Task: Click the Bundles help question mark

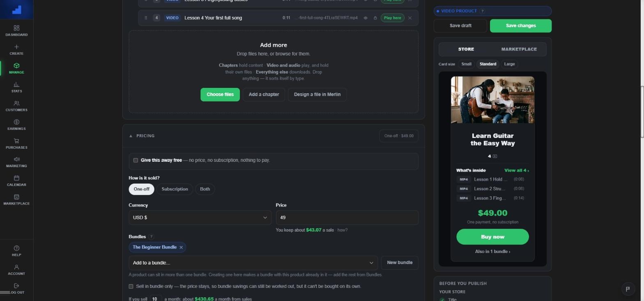Action: click(151, 237)
